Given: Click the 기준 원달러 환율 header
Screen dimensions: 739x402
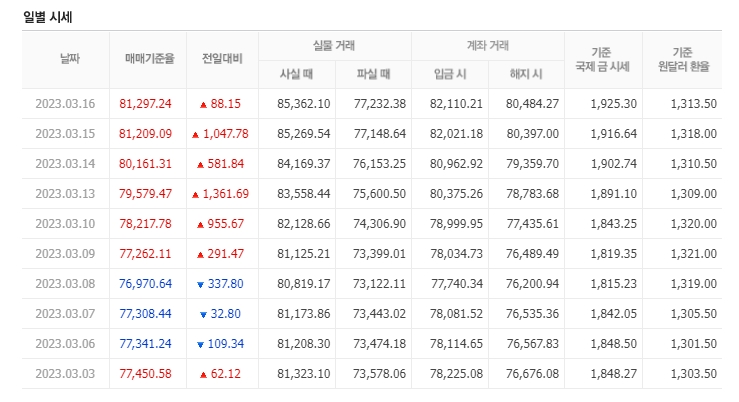Looking at the screenshot, I should pos(683,59).
